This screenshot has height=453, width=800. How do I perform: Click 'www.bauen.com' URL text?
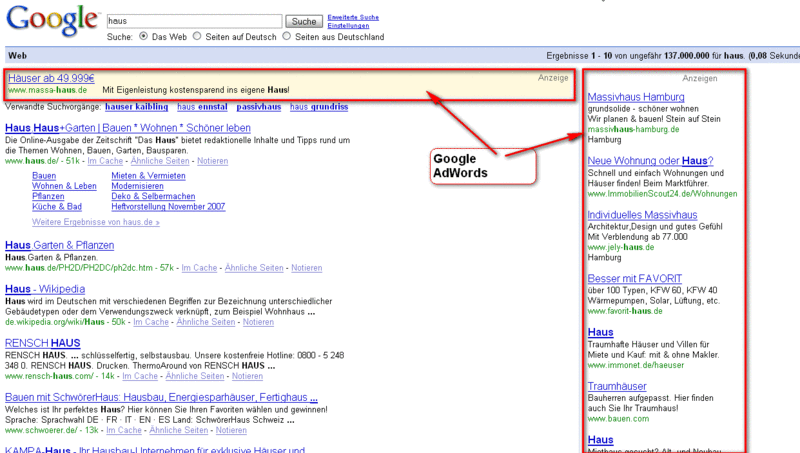tap(618, 419)
